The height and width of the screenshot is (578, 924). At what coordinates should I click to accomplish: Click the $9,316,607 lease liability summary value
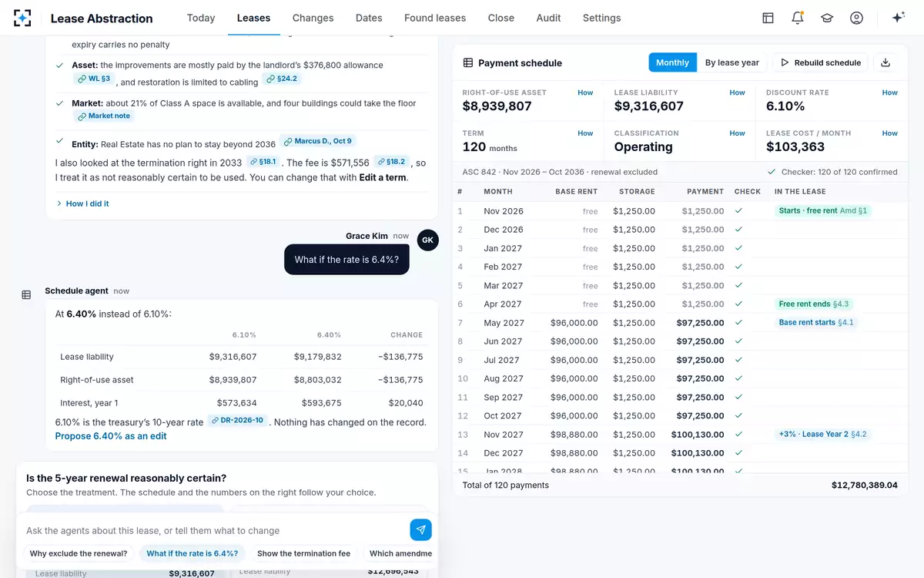(x=648, y=106)
